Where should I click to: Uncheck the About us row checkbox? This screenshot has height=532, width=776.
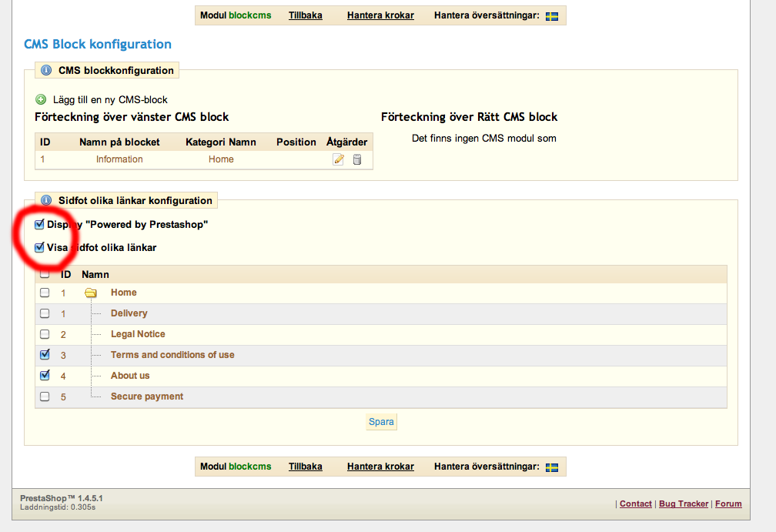[45, 376]
